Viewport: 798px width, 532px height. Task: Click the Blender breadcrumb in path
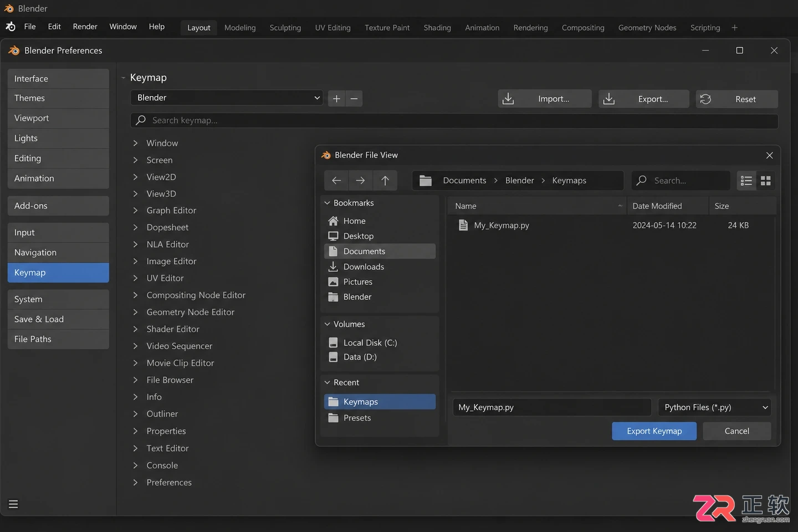tap(519, 181)
